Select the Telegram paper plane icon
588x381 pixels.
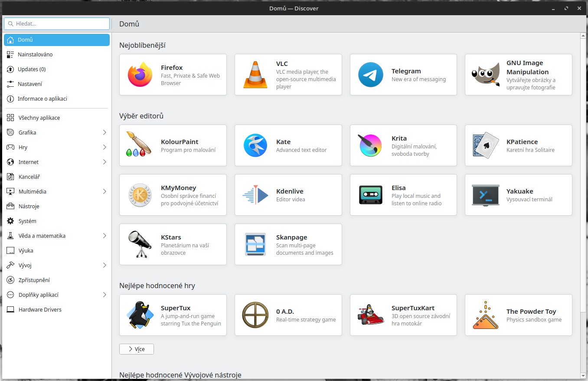[x=371, y=75]
